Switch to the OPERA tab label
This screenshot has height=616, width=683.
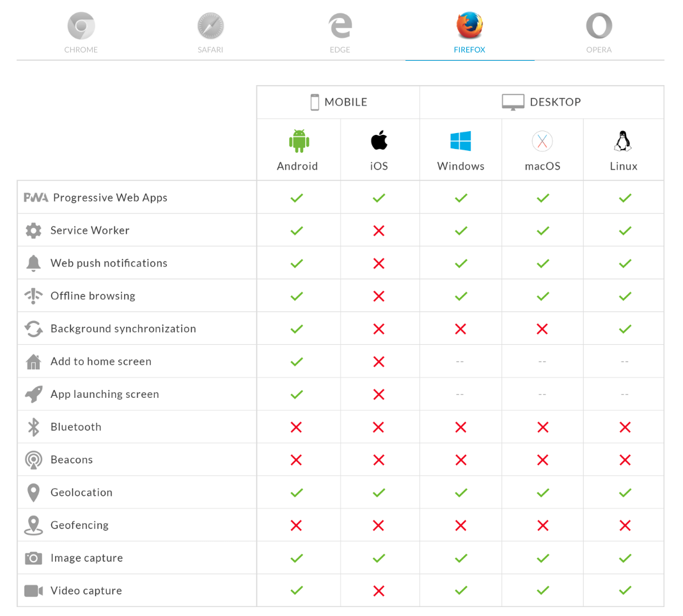(599, 50)
